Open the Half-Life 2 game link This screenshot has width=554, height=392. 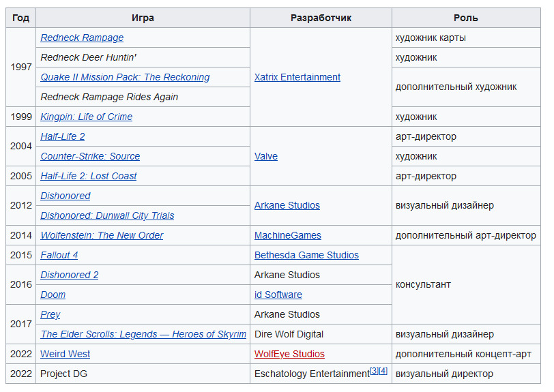coord(63,136)
